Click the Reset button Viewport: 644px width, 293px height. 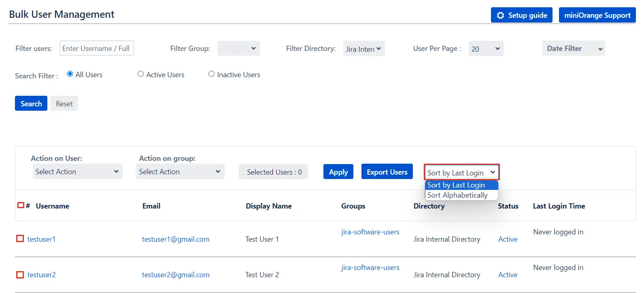point(64,104)
